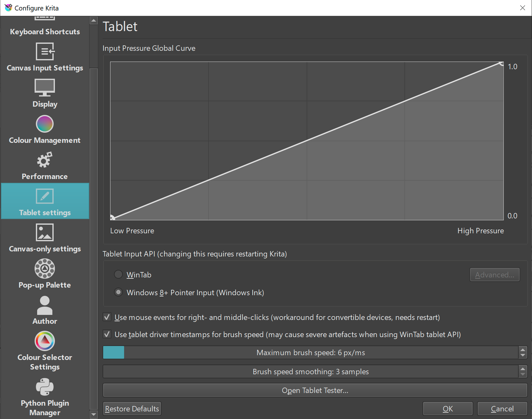
Task: Select Windows 8+ Pointer Input radio button
Action: (118, 292)
